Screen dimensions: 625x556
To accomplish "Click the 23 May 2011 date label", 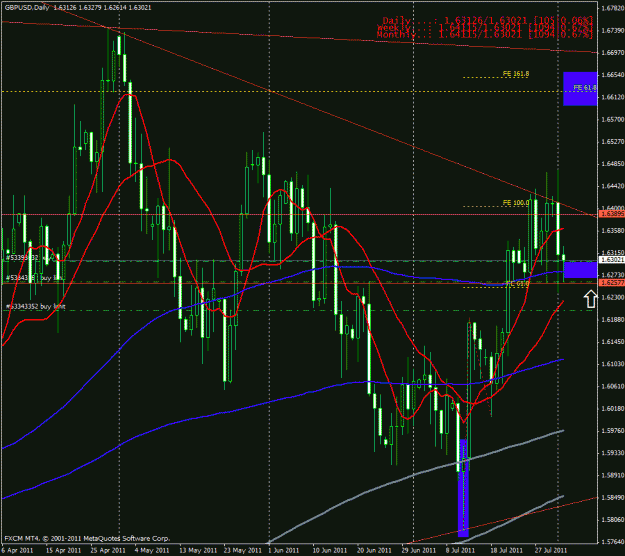I will (242, 550).
